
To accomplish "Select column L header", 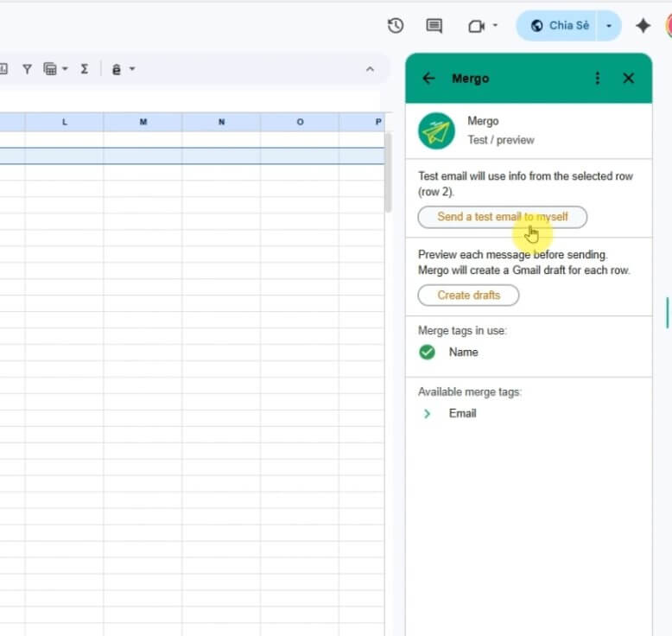I will tap(64, 122).
